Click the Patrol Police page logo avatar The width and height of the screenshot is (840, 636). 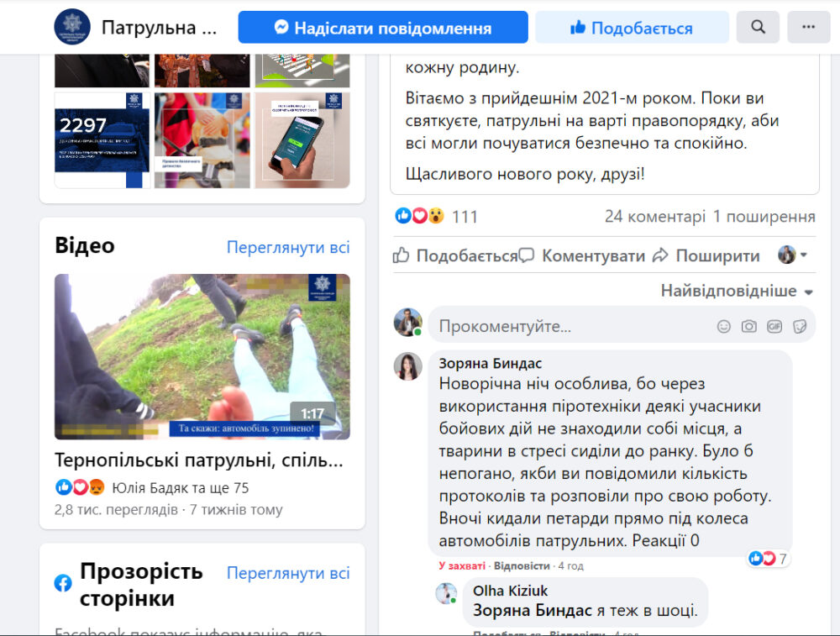72,27
